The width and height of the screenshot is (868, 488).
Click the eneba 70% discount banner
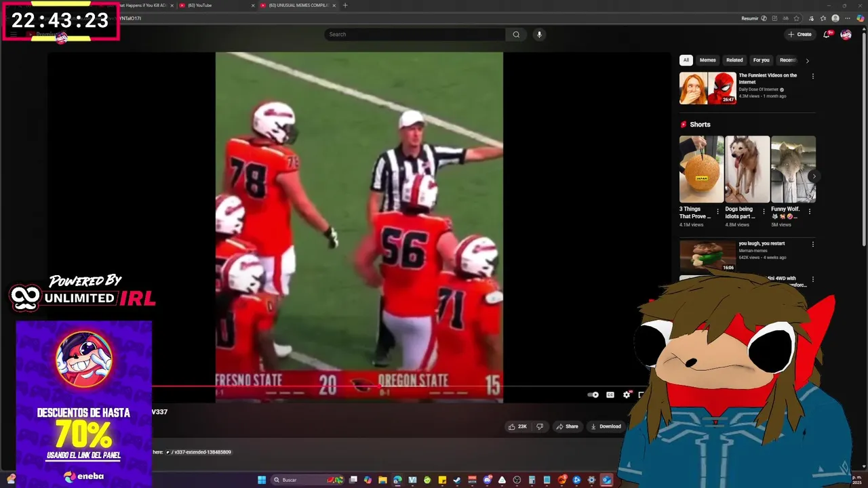coord(84,404)
